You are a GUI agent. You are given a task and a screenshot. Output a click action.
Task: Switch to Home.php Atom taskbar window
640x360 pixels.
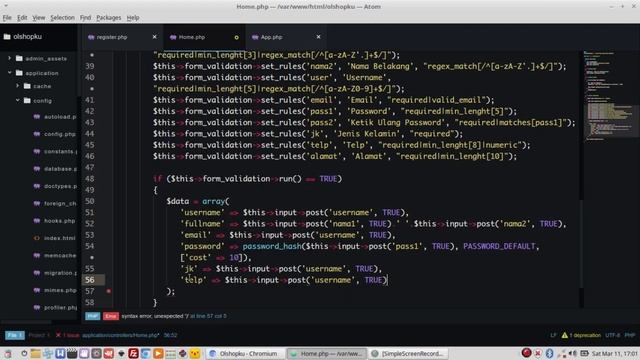[327, 353]
